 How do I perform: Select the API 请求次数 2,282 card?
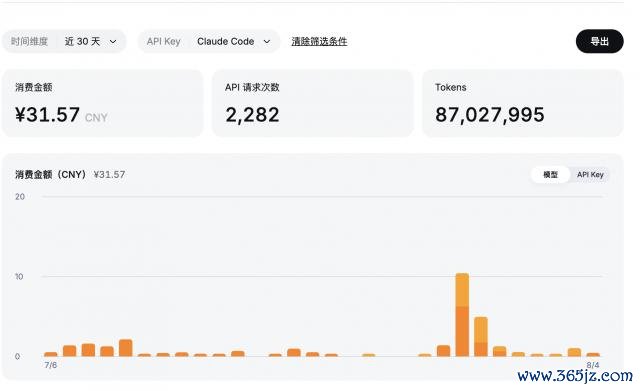313,103
